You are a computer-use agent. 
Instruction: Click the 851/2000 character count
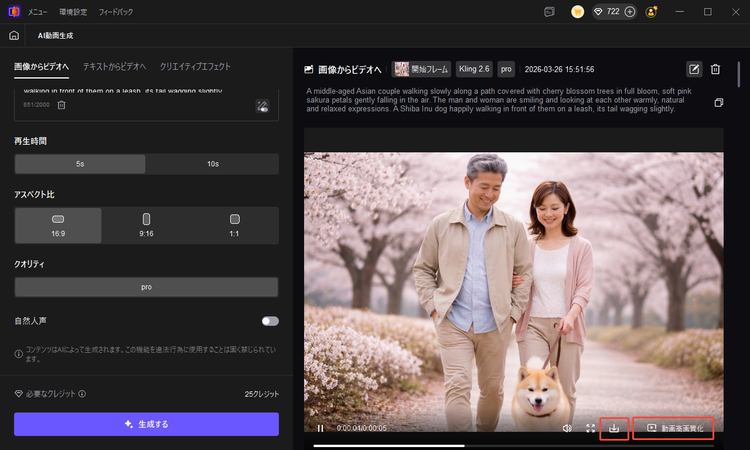(36, 104)
